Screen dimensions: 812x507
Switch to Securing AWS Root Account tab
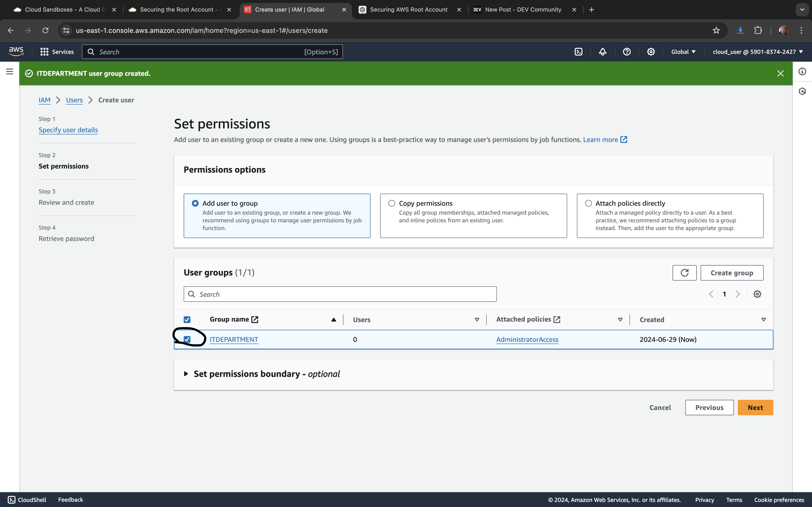408,10
